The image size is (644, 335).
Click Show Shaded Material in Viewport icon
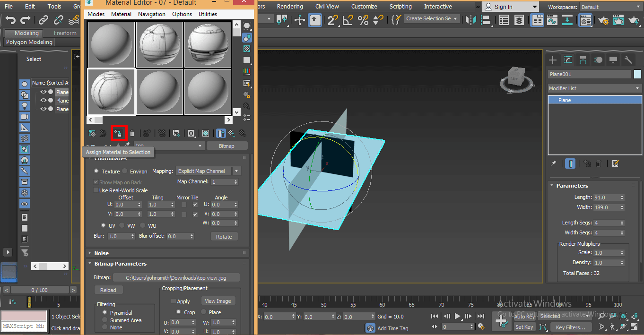[205, 133]
